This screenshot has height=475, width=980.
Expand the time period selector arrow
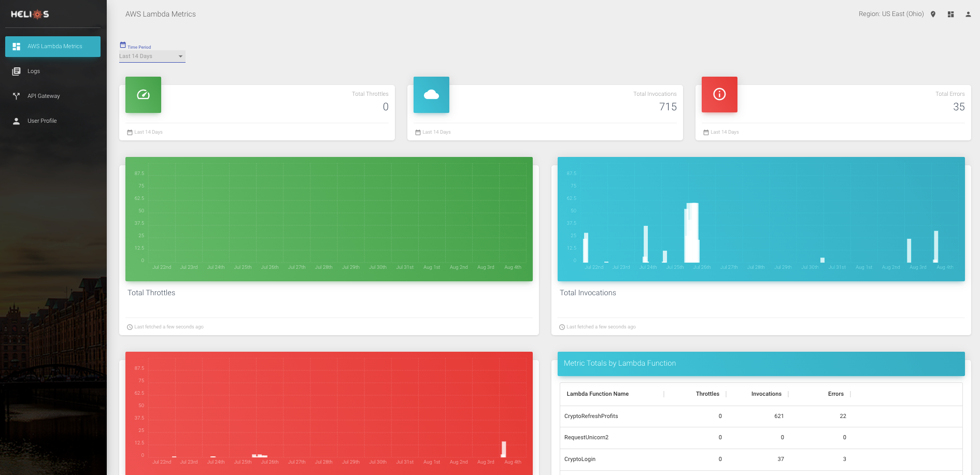coord(181,56)
